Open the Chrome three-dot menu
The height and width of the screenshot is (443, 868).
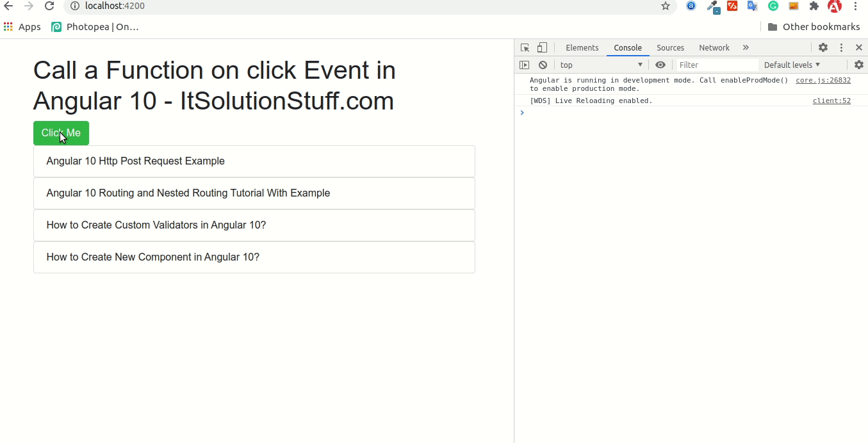coord(856,6)
